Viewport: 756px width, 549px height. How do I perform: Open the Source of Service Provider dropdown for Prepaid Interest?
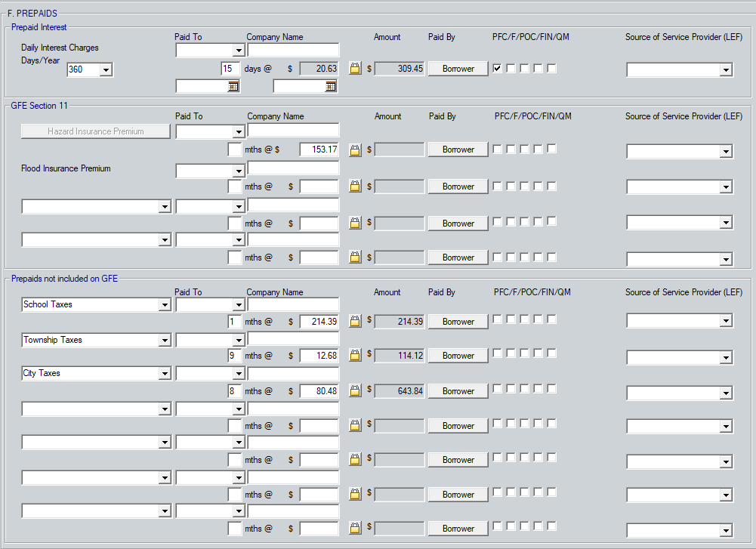(x=726, y=70)
